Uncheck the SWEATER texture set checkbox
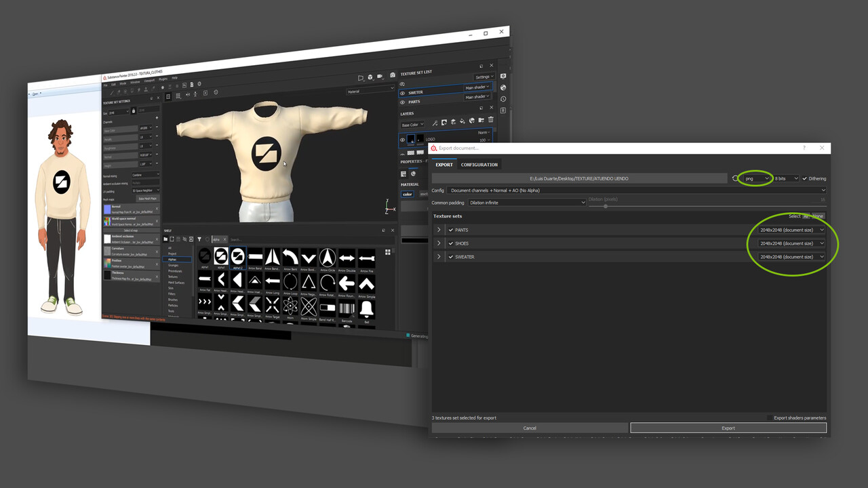The width and height of the screenshot is (868, 488). (451, 257)
